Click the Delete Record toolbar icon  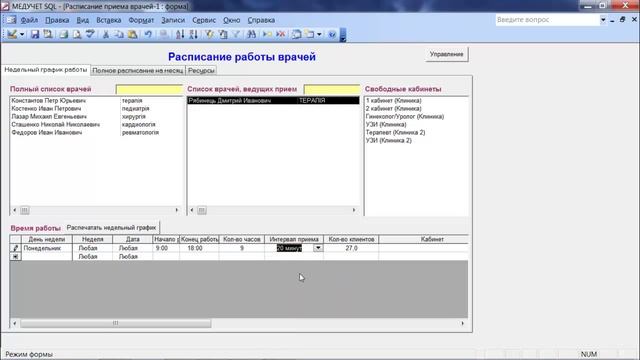click(280, 34)
